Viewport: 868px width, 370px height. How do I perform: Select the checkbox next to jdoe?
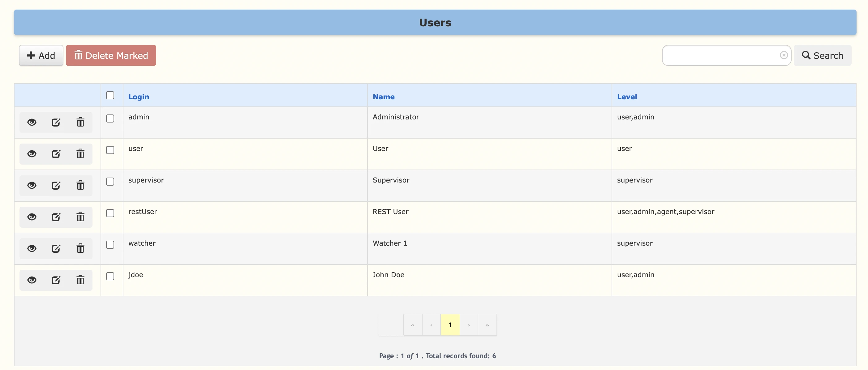110,276
